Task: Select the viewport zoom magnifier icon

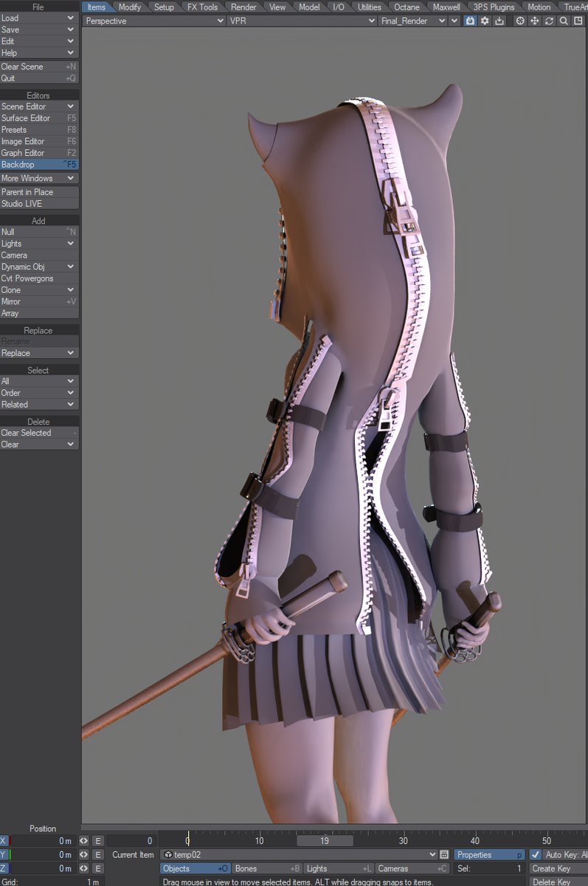Action: tap(564, 21)
